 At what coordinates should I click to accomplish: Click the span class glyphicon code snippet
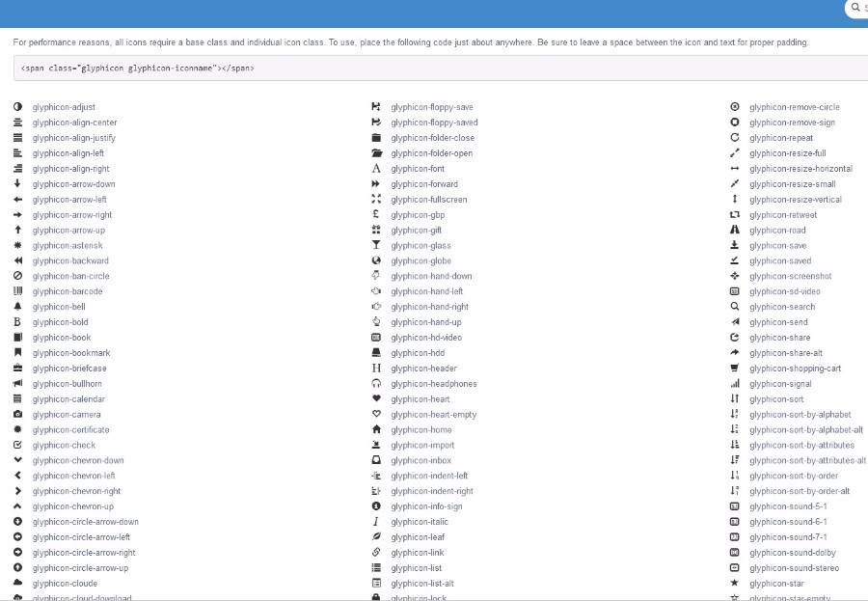pos(137,68)
